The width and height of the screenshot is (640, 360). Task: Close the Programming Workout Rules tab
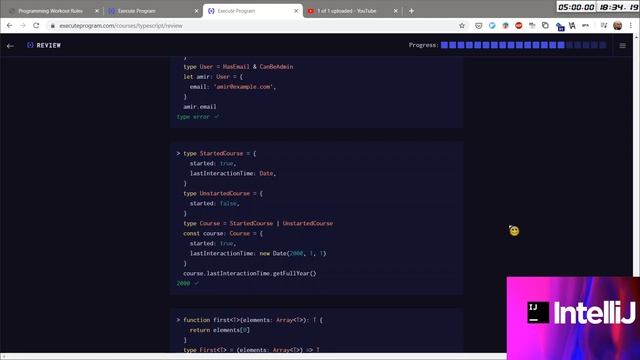[97, 11]
